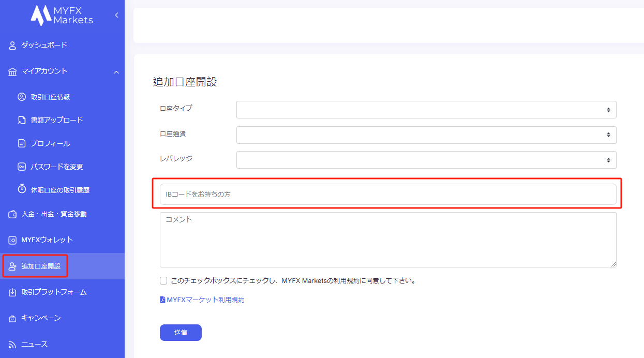Click the MYFX Markets logo
This screenshot has width=644, height=358.
pyautogui.click(x=62, y=15)
